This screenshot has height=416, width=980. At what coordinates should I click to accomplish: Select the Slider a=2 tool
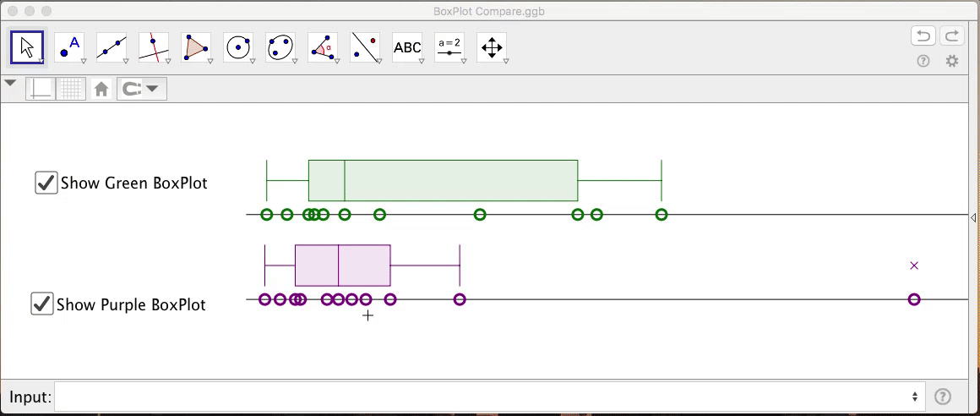pyautogui.click(x=449, y=48)
